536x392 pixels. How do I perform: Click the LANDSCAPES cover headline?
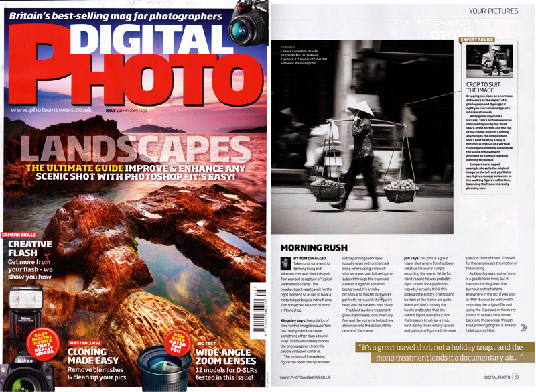tap(136, 149)
